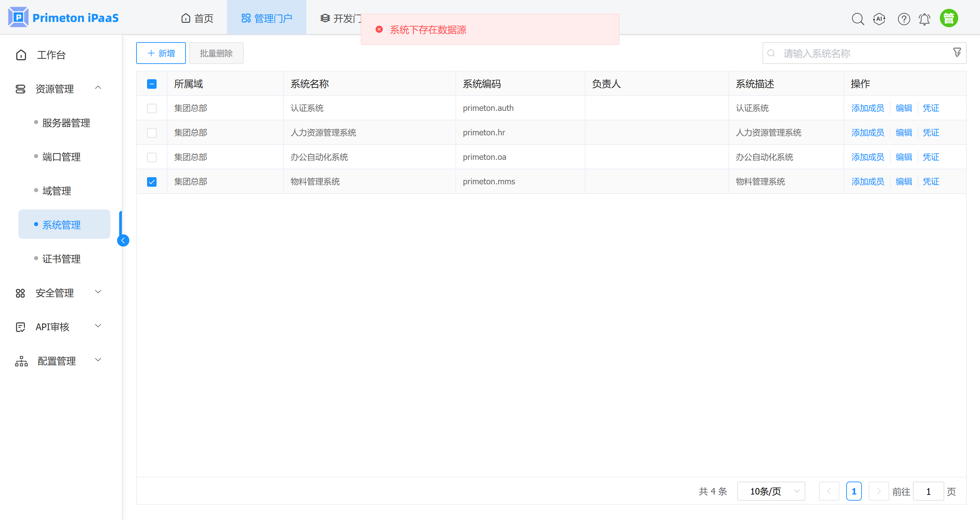Toggle the select-all checkbox in table header
The height and width of the screenshot is (520, 980).
tap(152, 84)
